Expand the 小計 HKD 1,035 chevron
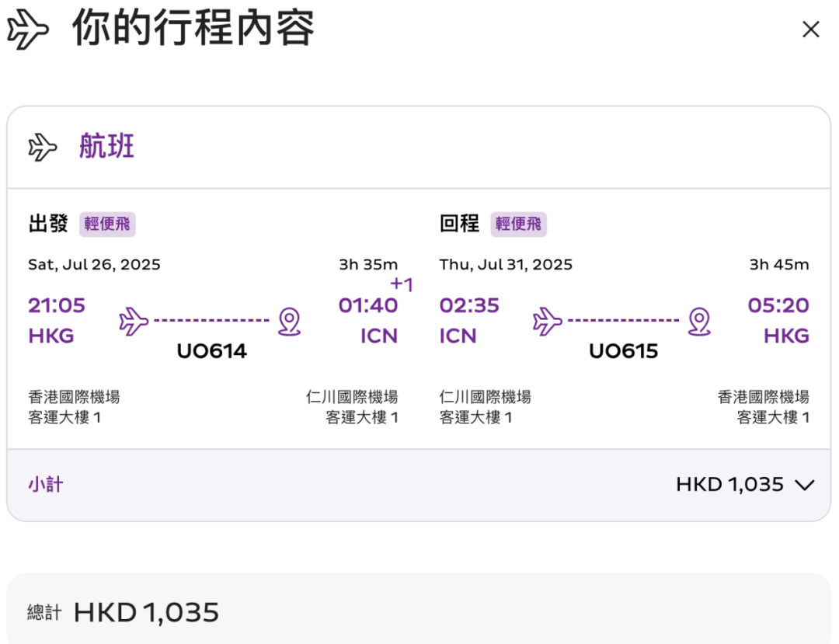 coord(804,486)
